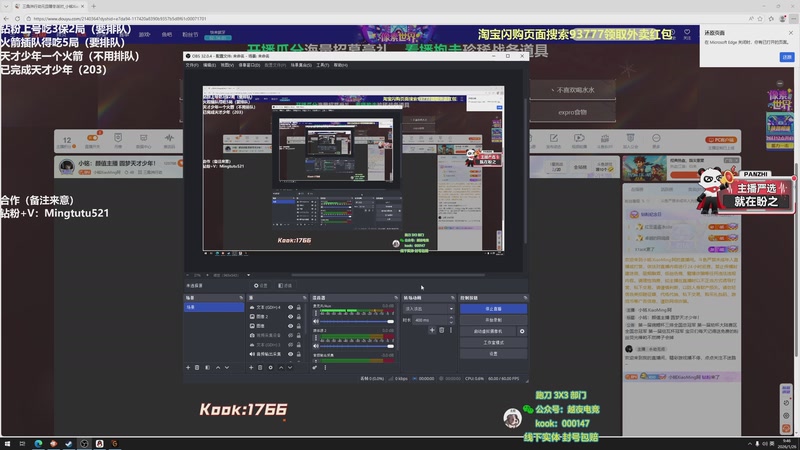Open the Edit menu in OBS
Screen dimensions: 800x450
209,65
